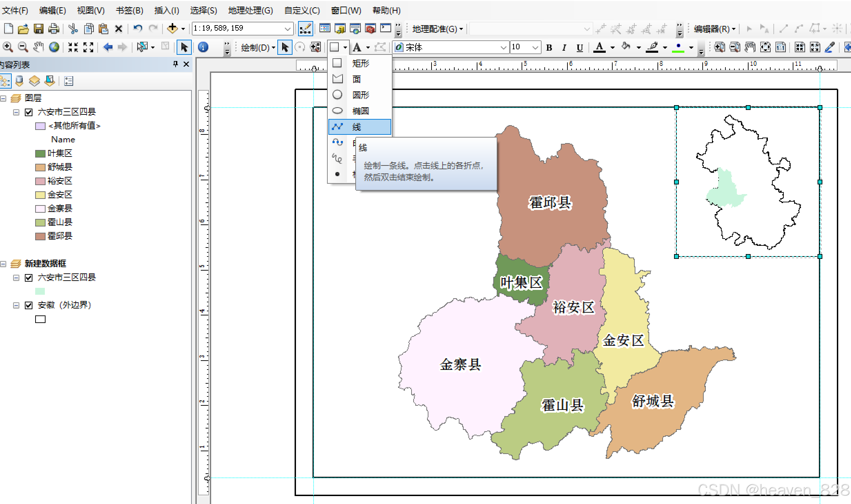Open the map scale dropdown
Screen dimensions: 851x504
[287, 29]
